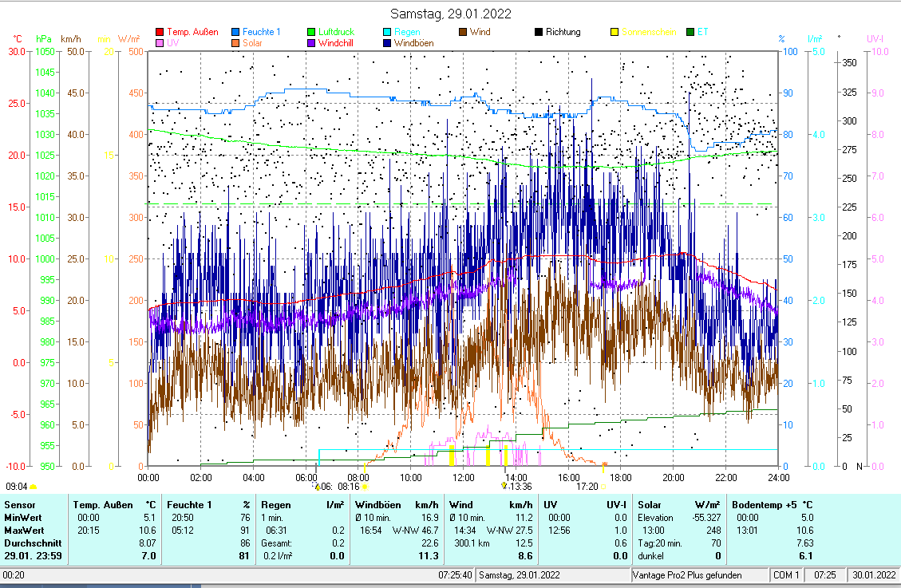This screenshot has height=588, width=901.
Task: Click the pink UV legend square
Action: [160, 43]
